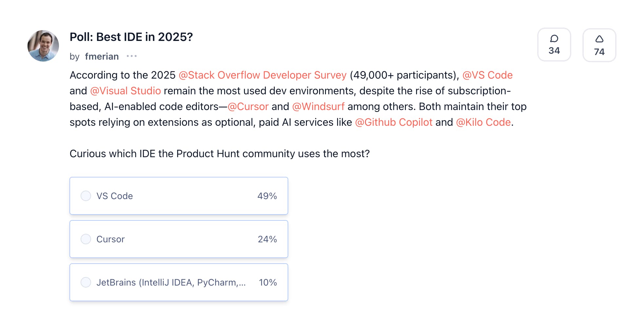This screenshot has width=644, height=335.
Task: Open the @Stack Overflow Developer Survey link
Action: [262, 75]
